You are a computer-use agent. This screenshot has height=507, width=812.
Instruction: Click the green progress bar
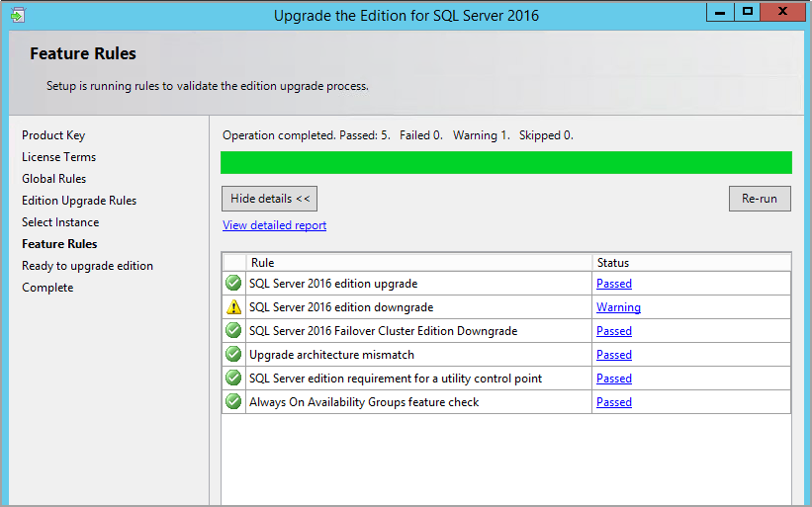[x=505, y=163]
